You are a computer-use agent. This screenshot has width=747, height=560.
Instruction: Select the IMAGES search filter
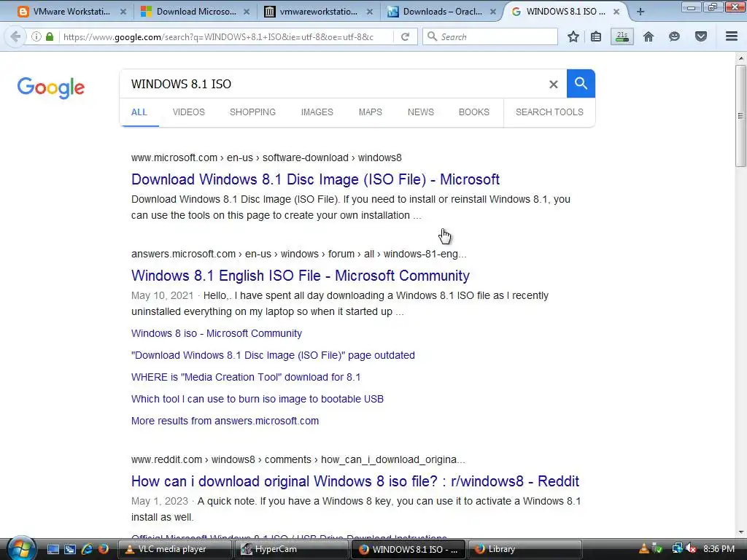pyautogui.click(x=317, y=112)
